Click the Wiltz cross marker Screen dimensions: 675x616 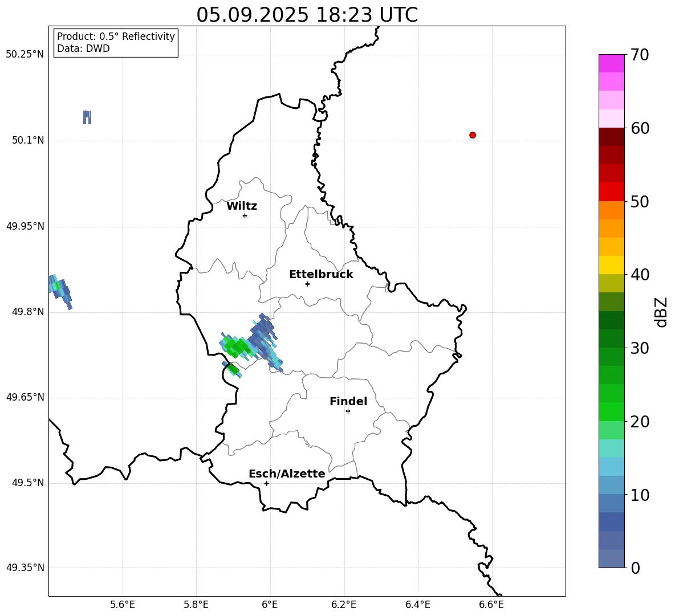click(x=245, y=215)
